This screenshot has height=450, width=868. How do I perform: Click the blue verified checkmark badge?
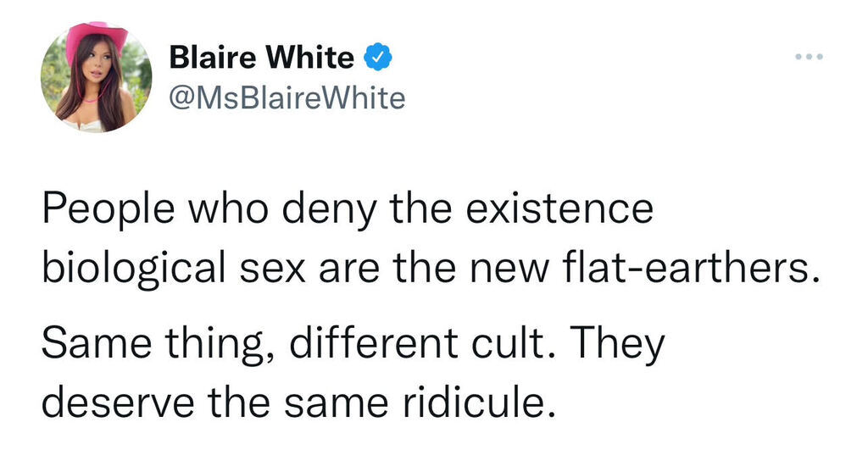point(377,58)
